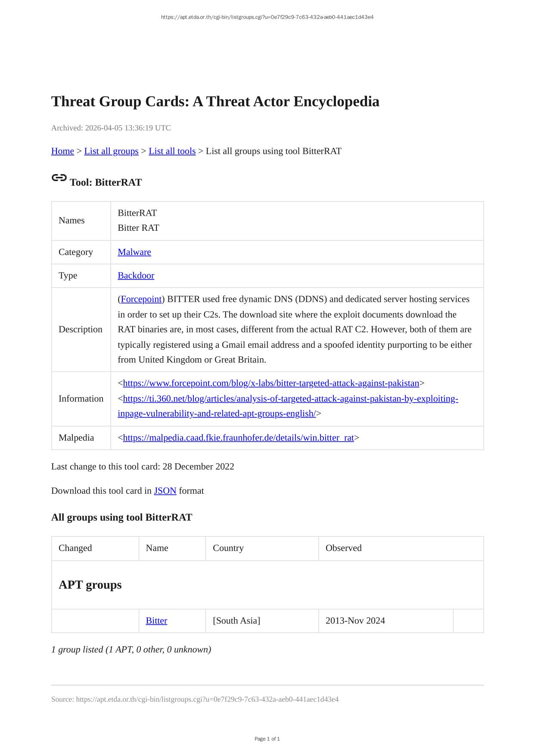Open the Bitter APT group entry

pos(156,621)
